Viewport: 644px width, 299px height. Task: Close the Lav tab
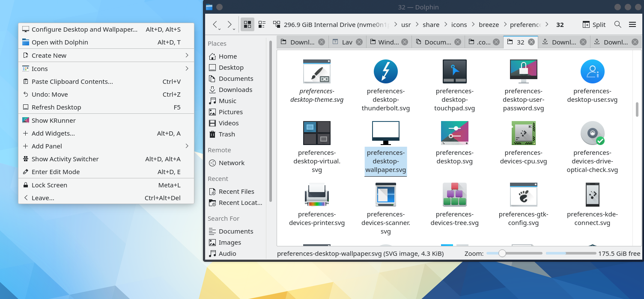359,42
